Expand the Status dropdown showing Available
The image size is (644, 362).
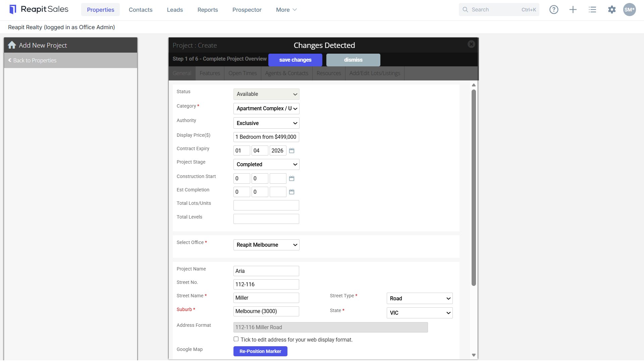pyautogui.click(x=266, y=94)
